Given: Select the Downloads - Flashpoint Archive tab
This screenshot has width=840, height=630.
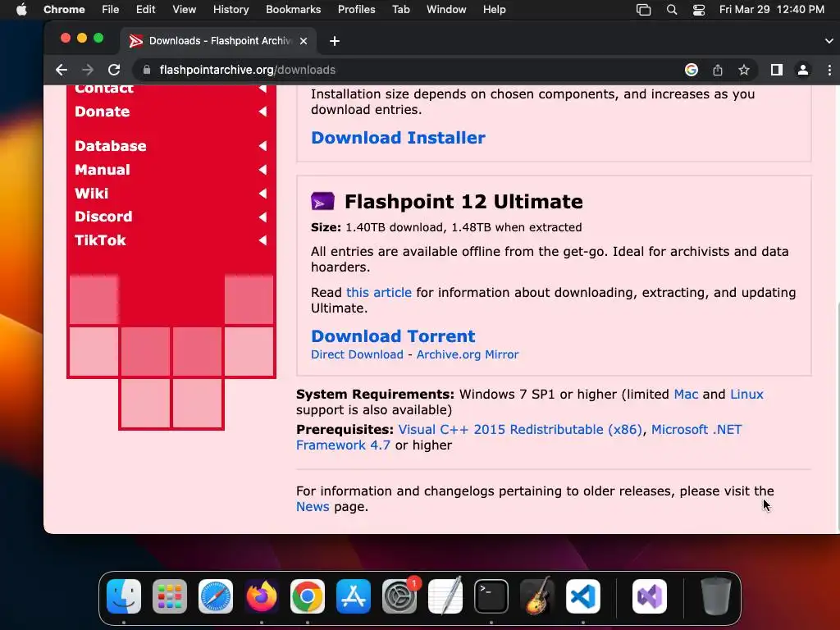Looking at the screenshot, I should [x=218, y=41].
